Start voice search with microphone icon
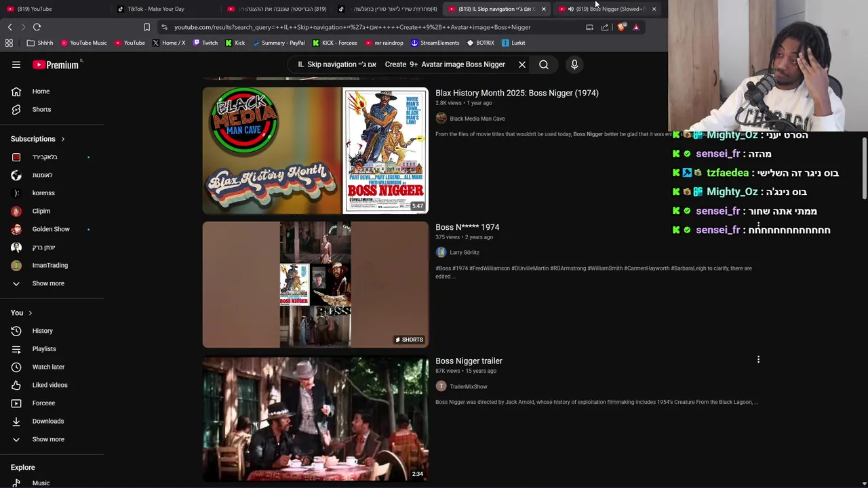Image resolution: width=868 pixels, height=488 pixels. click(574, 64)
